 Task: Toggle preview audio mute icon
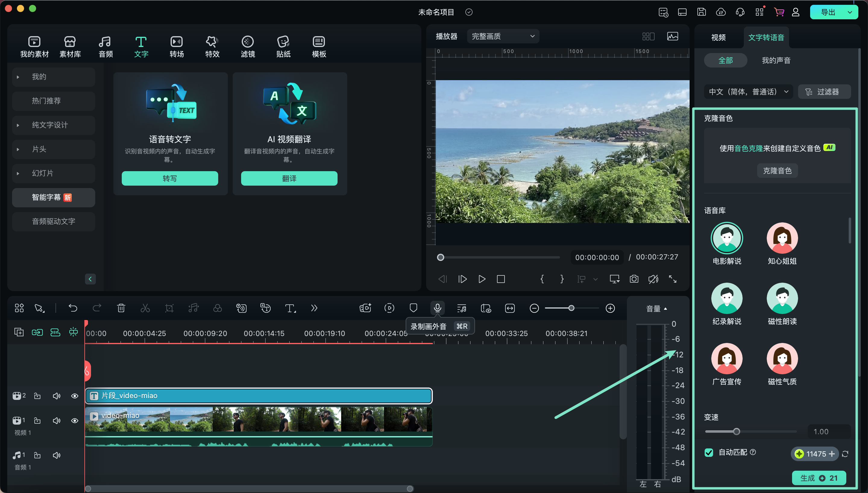[x=653, y=279]
